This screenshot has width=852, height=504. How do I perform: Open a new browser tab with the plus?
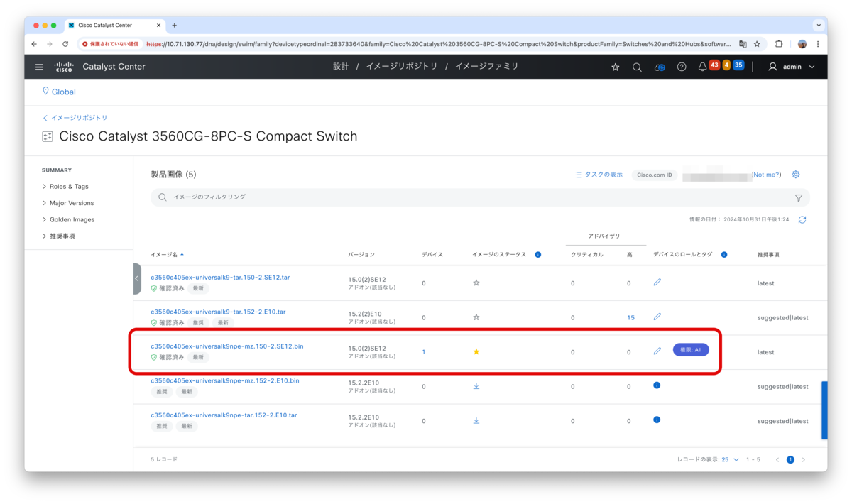(x=175, y=26)
